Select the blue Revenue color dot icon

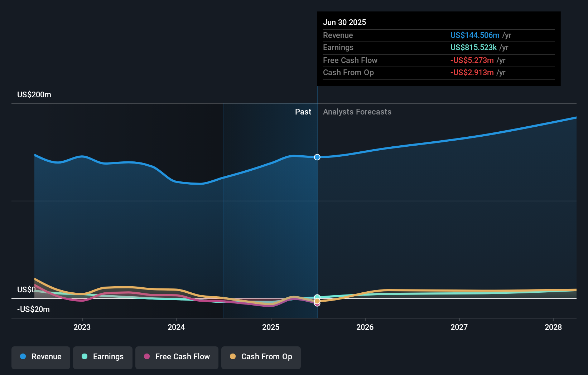(x=23, y=357)
